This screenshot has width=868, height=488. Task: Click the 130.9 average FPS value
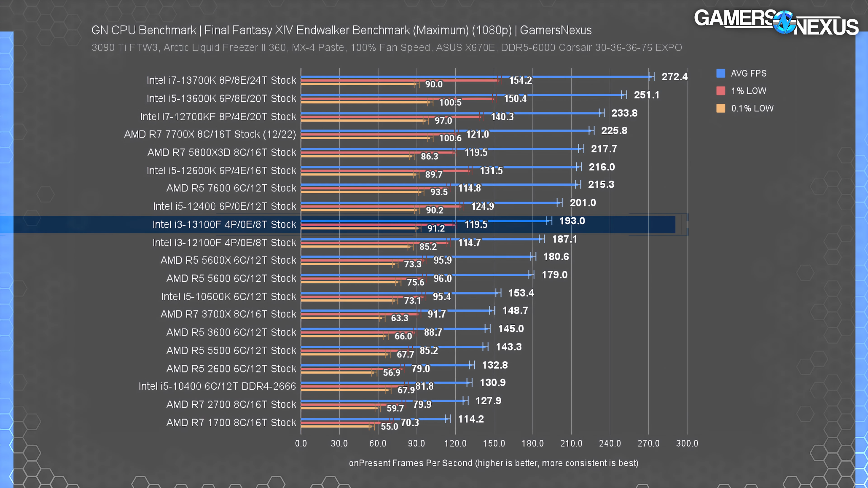coord(493,383)
